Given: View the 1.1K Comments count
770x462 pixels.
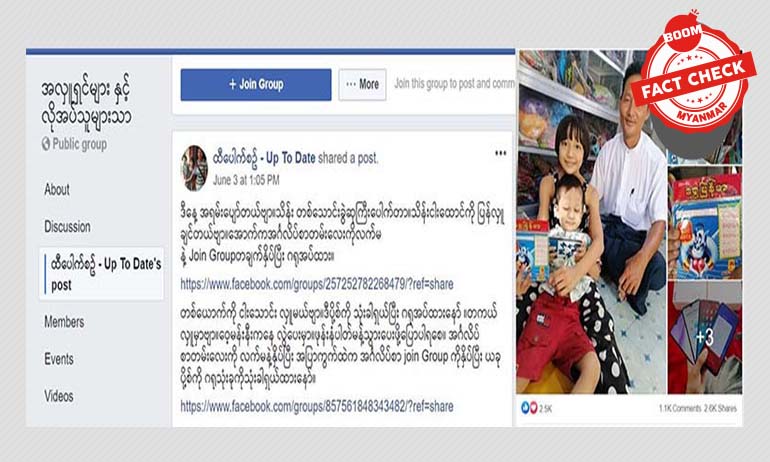Looking at the screenshot, I should 678,408.
